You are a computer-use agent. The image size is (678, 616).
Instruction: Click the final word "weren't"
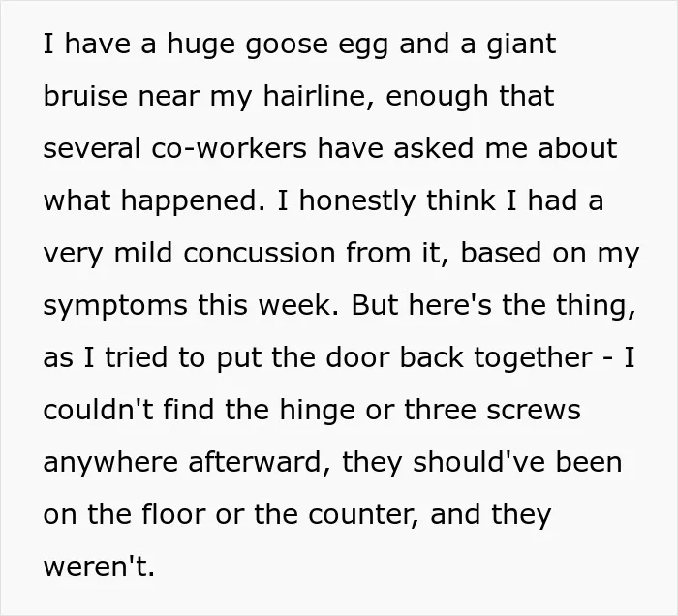(97, 568)
